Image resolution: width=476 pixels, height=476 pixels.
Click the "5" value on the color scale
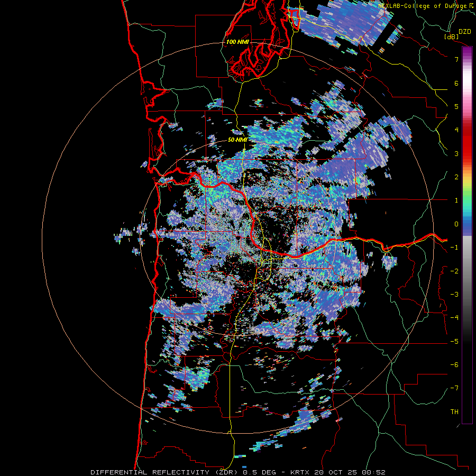[x=456, y=106]
